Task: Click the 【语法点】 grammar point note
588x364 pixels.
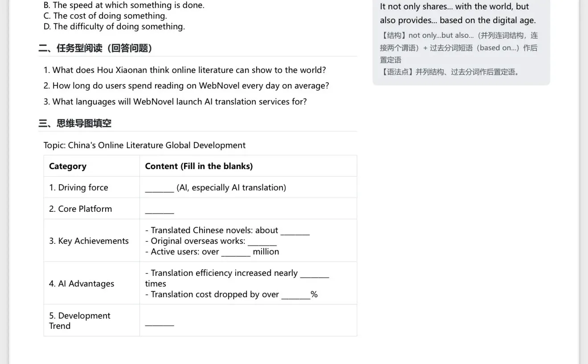Action: [x=450, y=72]
